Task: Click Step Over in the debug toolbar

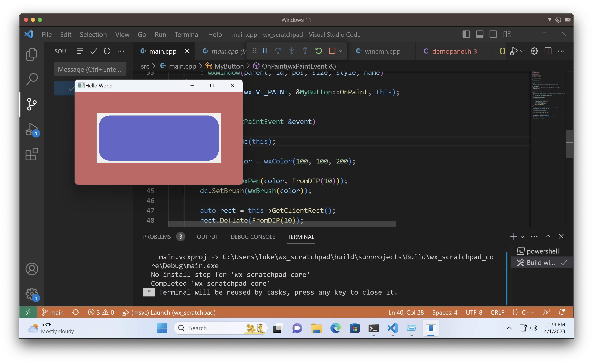Action: (x=278, y=51)
